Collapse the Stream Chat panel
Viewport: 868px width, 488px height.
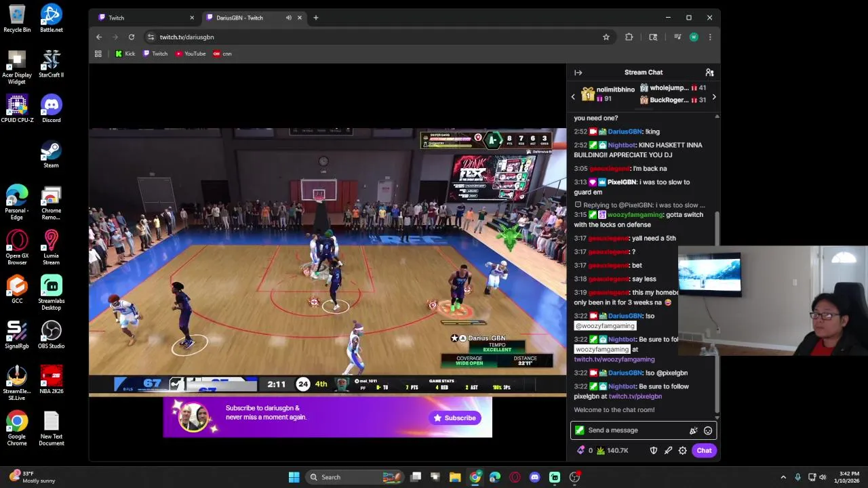coord(578,73)
